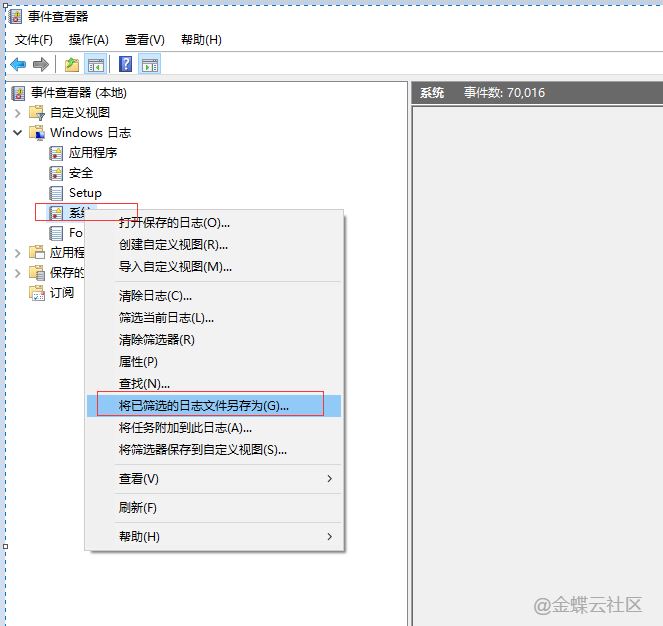This screenshot has width=663, height=626.
Task: Toggle the Show/Hide Action Pane toolbar icon
Action: pyautogui.click(x=150, y=65)
